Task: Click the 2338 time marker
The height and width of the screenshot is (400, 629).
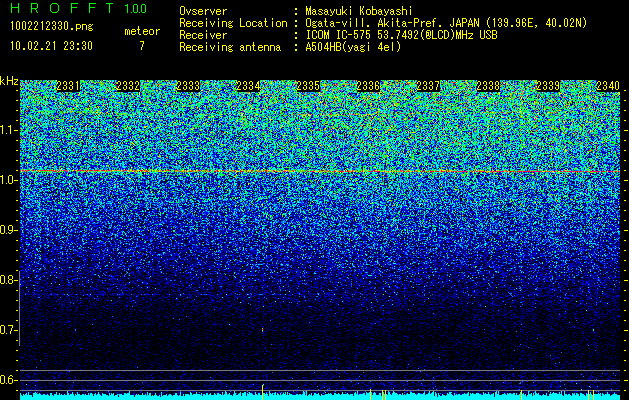Action: point(488,86)
